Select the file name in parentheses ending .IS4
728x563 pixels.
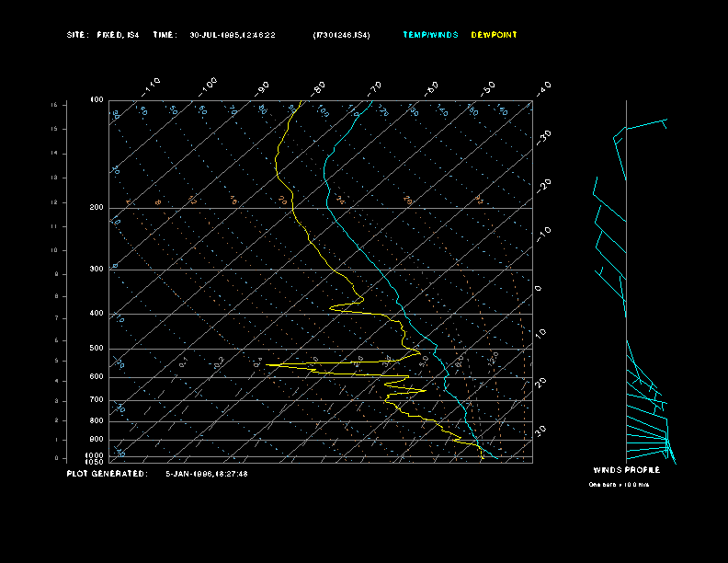coord(341,35)
